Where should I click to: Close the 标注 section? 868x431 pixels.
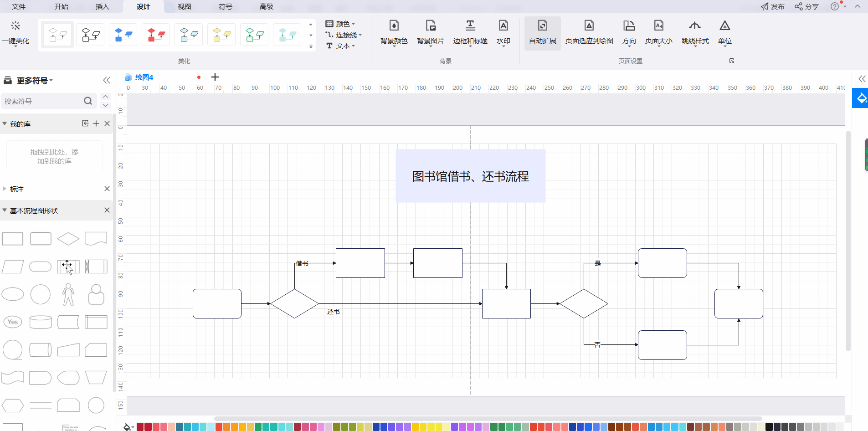107,189
